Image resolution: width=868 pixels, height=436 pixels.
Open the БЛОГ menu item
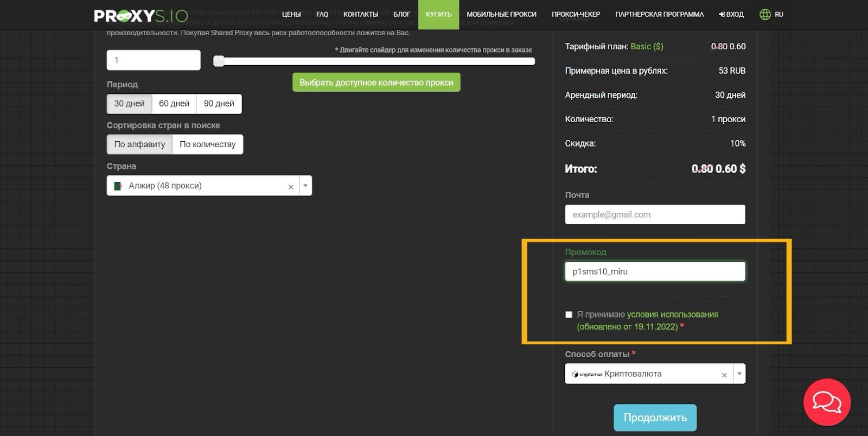[402, 15]
